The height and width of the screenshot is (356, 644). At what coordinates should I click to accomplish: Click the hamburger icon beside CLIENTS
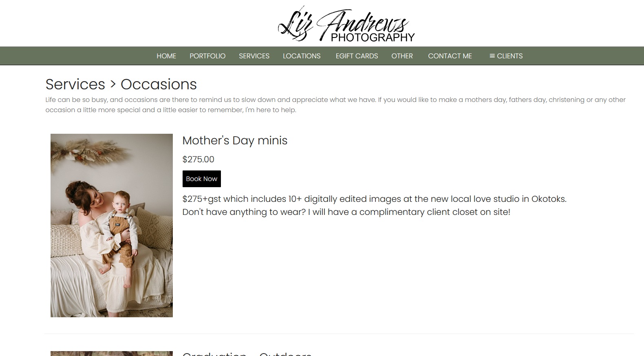point(492,56)
